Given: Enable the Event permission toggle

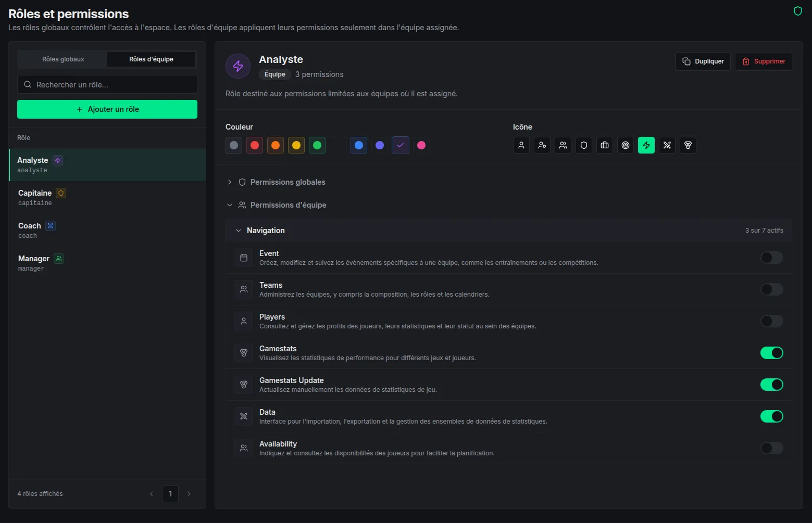Looking at the screenshot, I should point(772,258).
